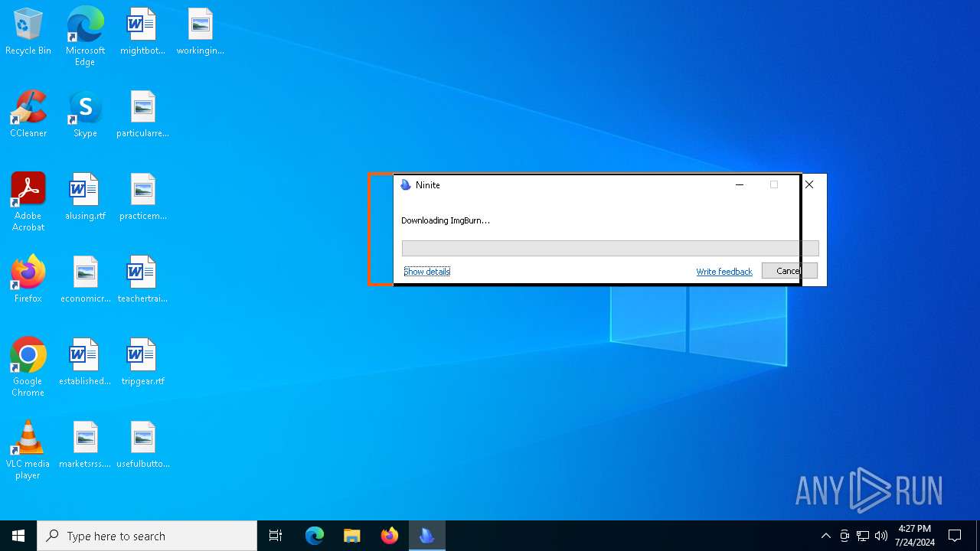Open File Explorer from the taskbar
This screenshot has height=551, width=980.
tap(352, 536)
